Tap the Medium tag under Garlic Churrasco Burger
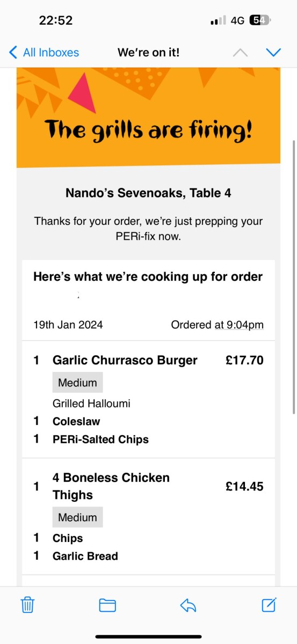Viewport: 297px width, 644px height. 77,383
